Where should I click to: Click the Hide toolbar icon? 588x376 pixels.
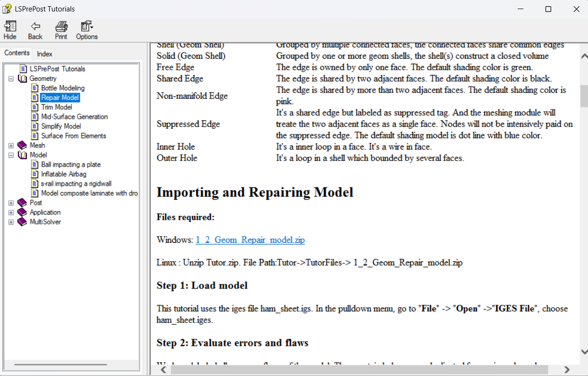coord(10,30)
